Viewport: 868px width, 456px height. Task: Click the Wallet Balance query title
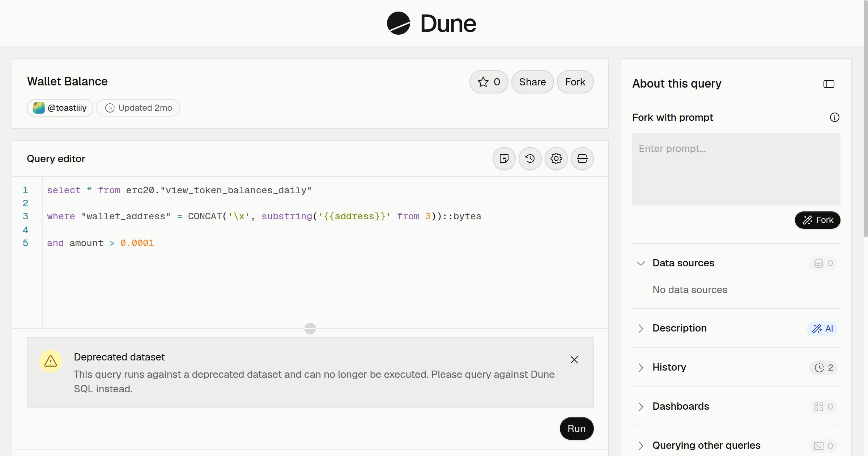(67, 81)
